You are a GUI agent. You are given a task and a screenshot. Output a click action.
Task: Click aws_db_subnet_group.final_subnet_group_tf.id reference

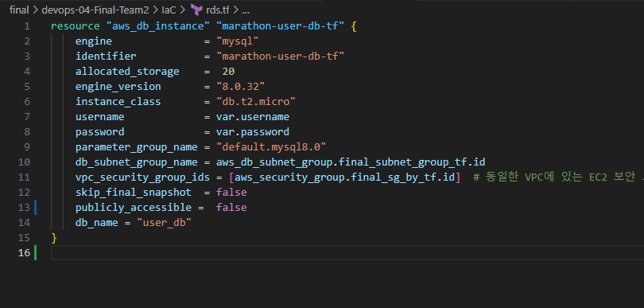point(351,162)
